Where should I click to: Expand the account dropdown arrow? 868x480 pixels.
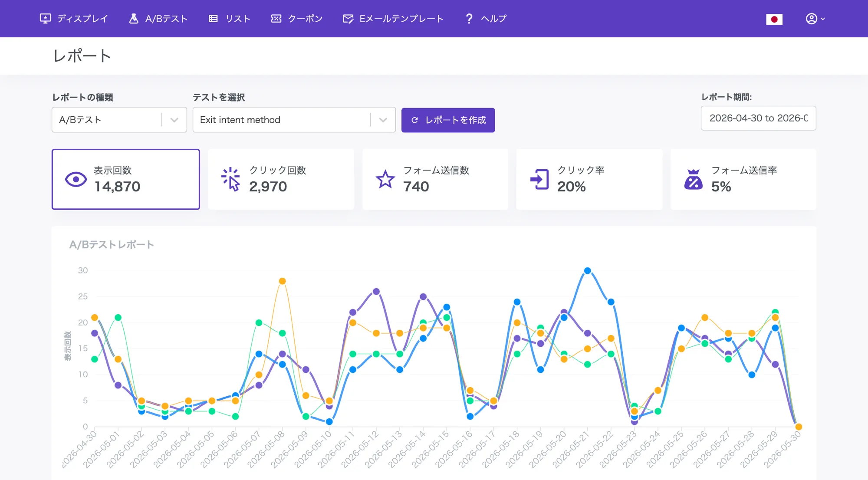point(823,19)
